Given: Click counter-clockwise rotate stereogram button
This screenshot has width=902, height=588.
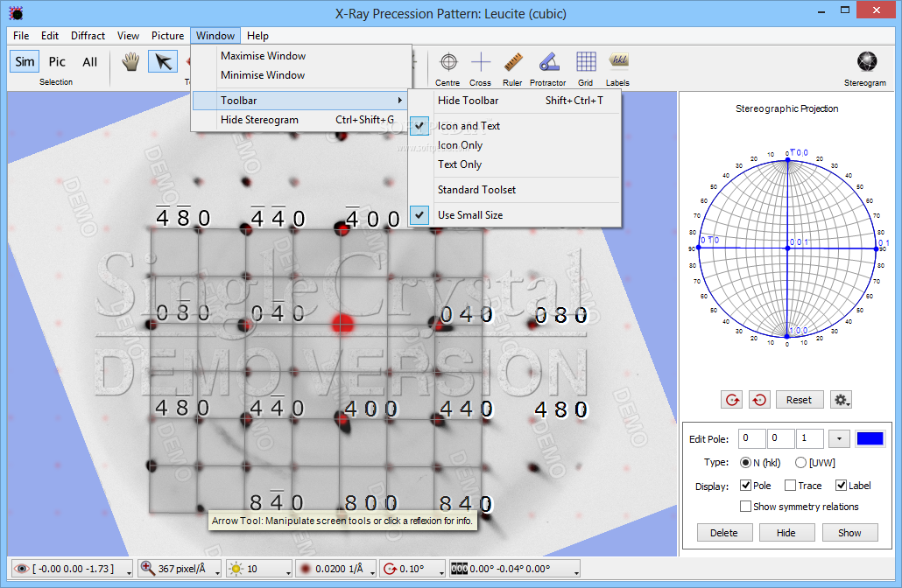Looking at the screenshot, I should 759,400.
